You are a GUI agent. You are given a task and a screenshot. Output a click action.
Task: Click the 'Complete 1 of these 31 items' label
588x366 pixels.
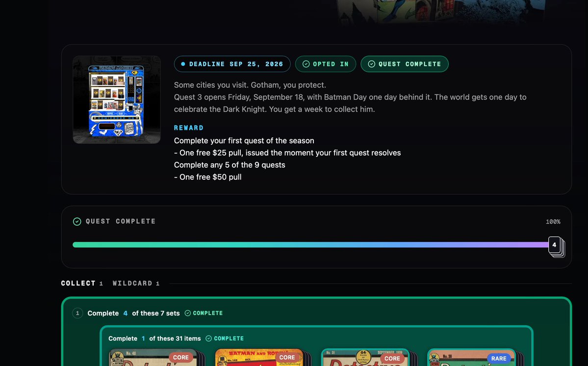click(x=154, y=339)
